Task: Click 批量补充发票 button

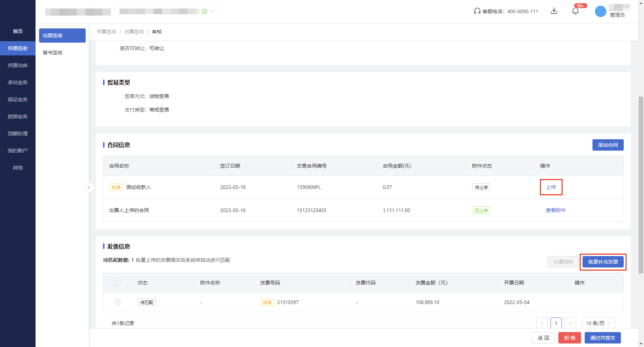Action: [x=603, y=262]
